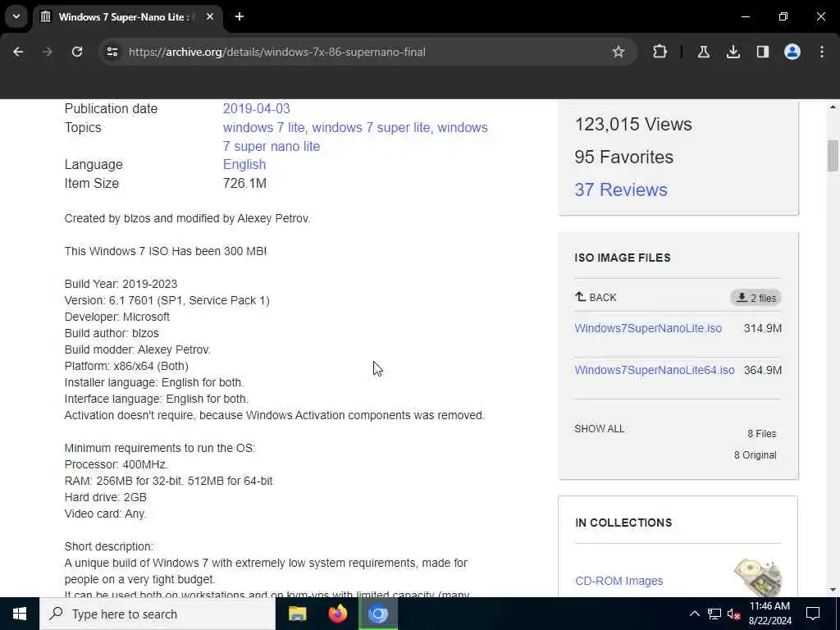Open the Chrome three-dot menu
The image size is (840, 630).
pos(822,52)
